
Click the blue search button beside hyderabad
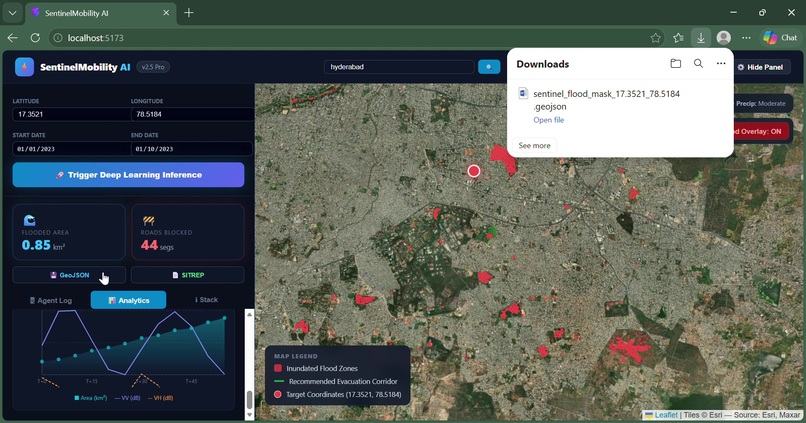tap(489, 67)
